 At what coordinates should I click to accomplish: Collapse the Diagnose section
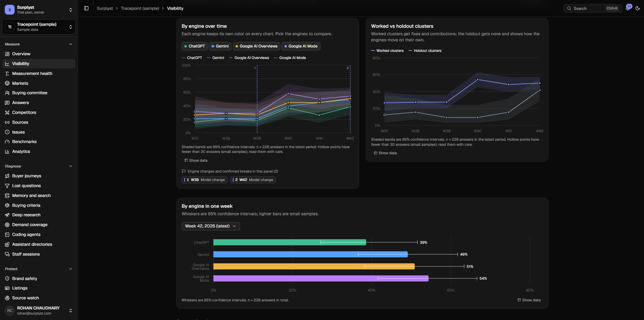pos(39,166)
